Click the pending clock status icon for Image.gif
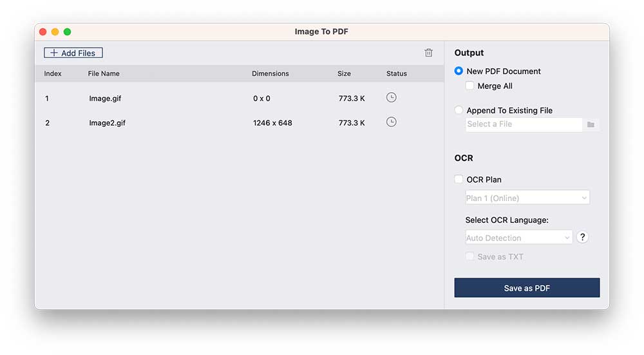Screen dimensions: 644x355 click(x=391, y=98)
